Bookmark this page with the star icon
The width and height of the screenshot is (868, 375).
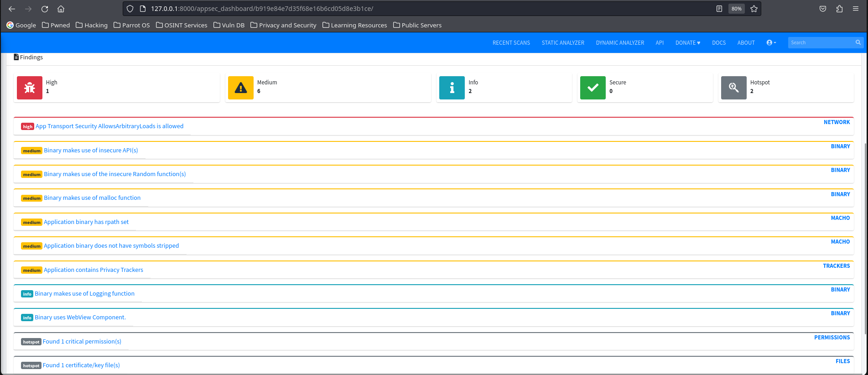(754, 9)
